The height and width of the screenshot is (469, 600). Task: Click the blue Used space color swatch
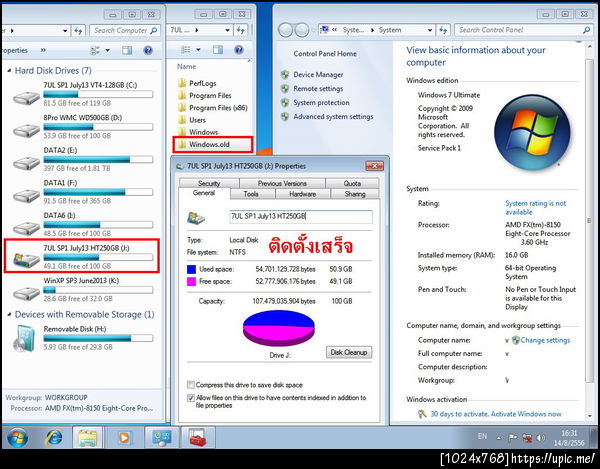[x=191, y=269]
